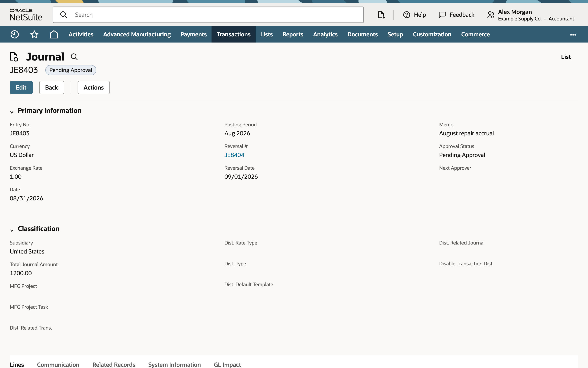Open the Documents menu
588x368 pixels.
(x=362, y=34)
